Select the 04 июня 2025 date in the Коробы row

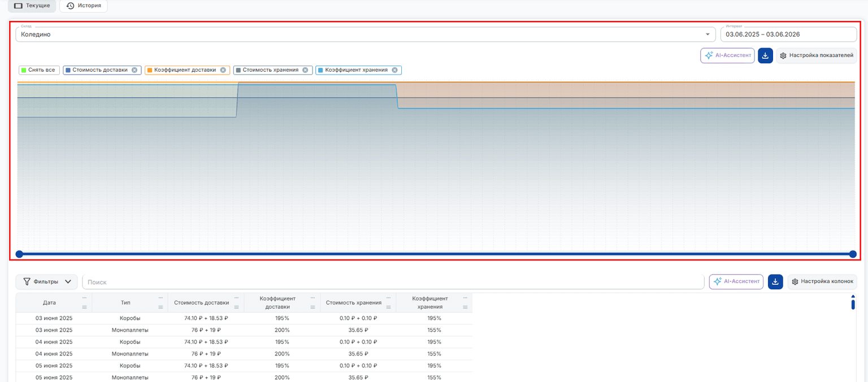tap(54, 342)
